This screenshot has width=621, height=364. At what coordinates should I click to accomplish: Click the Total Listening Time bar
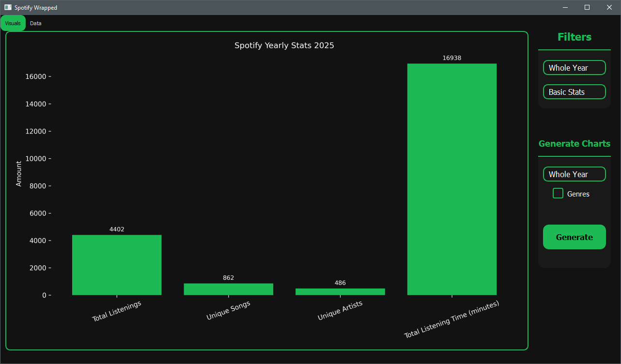point(452,179)
